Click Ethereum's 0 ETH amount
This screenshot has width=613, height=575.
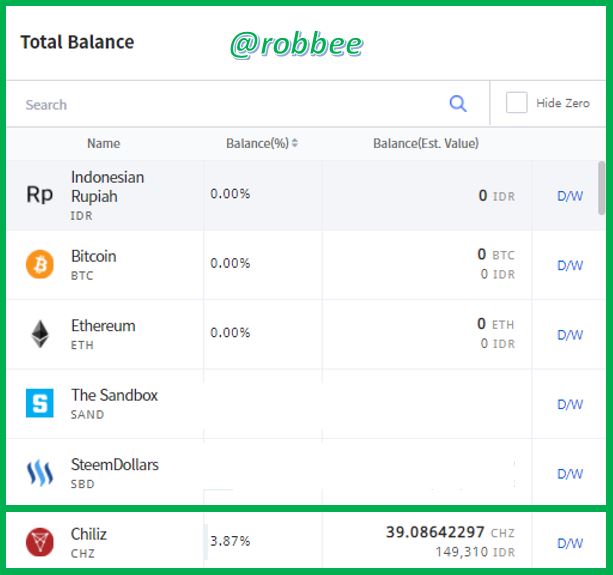coord(495,324)
